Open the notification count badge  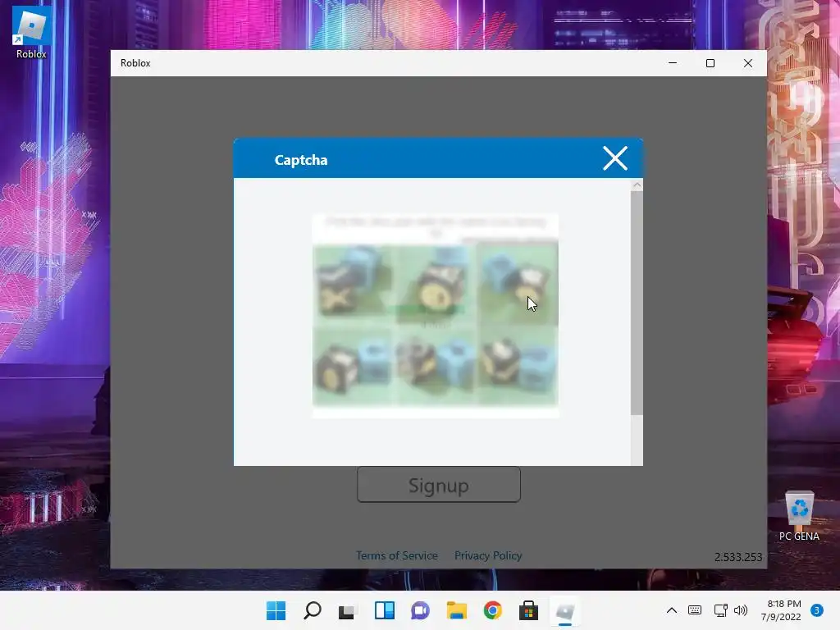816,610
